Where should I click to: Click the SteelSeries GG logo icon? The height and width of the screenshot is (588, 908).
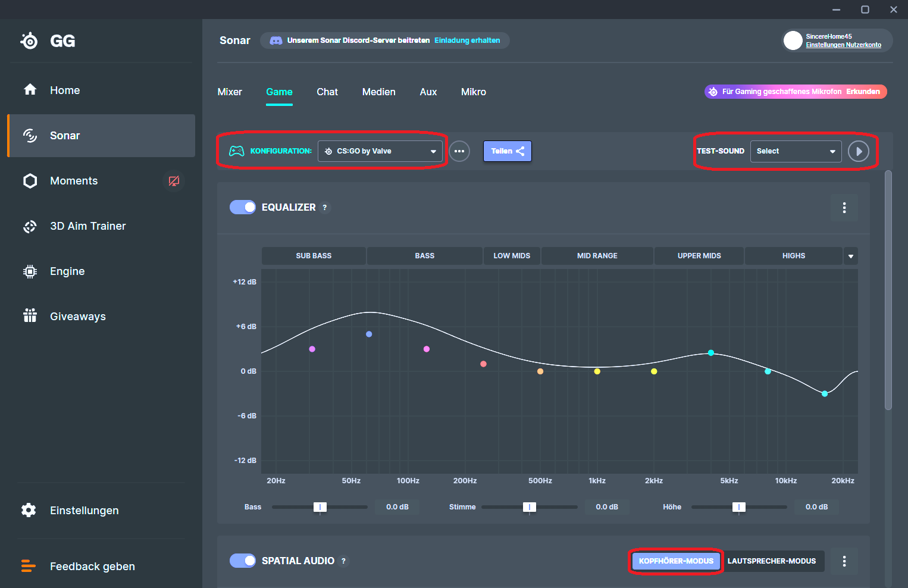pos(29,40)
